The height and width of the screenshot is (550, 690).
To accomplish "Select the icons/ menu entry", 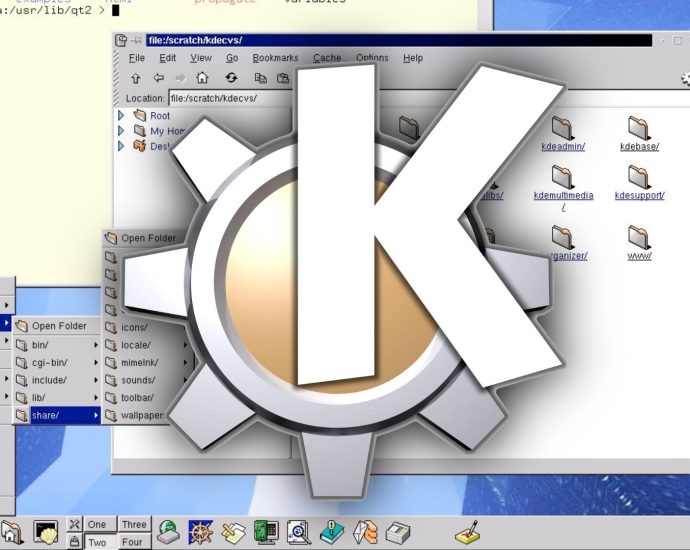I will coord(134,328).
